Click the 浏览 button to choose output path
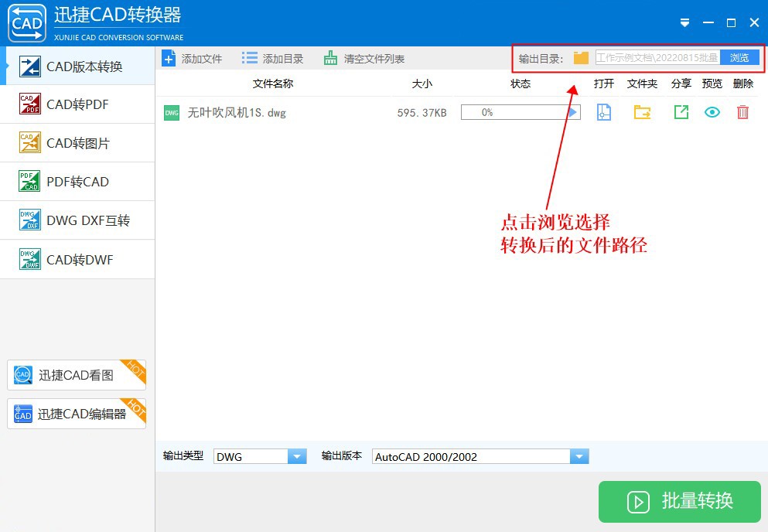The width and height of the screenshot is (768, 532). (739, 57)
